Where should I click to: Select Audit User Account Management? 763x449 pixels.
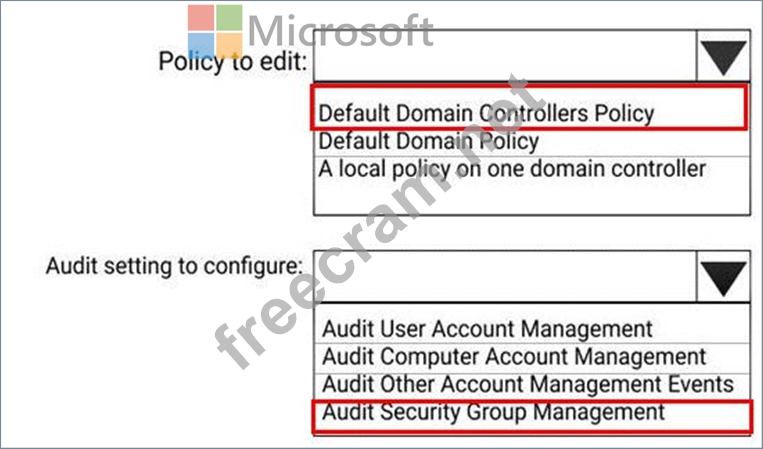click(x=532, y=328)
